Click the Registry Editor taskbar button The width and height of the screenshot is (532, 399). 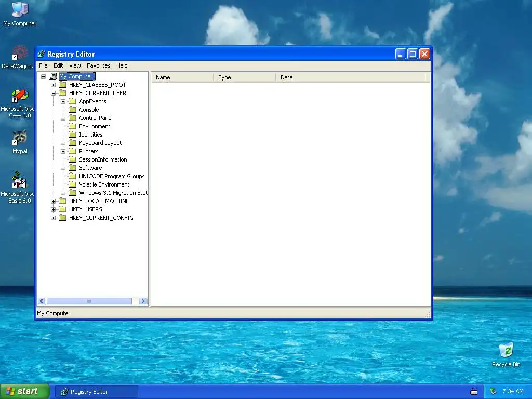coord(96,392)
